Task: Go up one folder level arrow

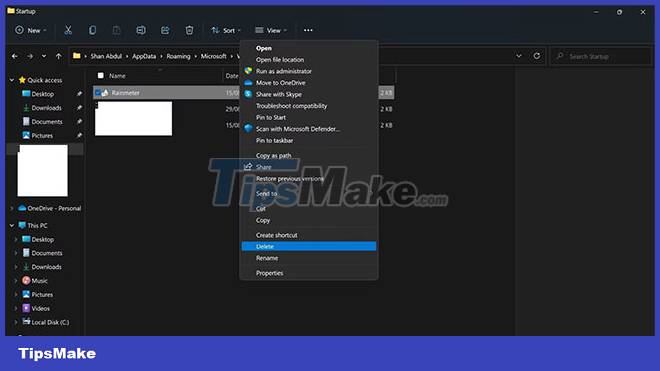Action: [x=59, y=56]
